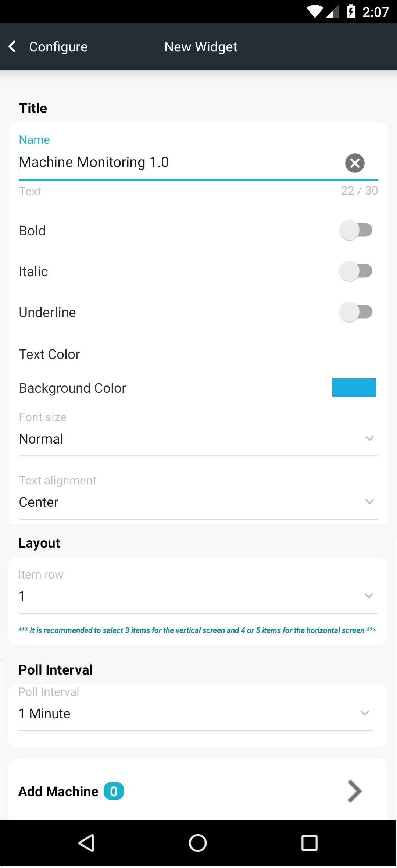Tap the battery icon in the status bar
This screenshot has width=397, height=868.
(x=351, y=12)
